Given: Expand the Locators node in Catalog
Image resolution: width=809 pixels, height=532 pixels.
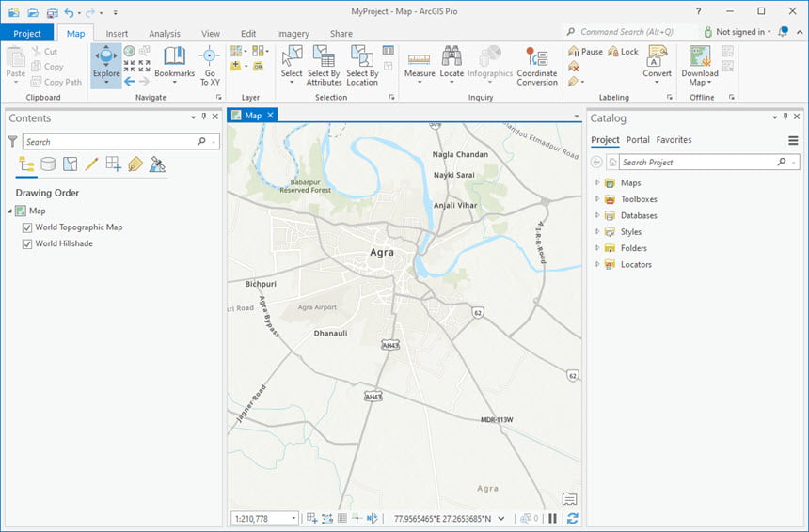Looking at the screenshot, I should pyautogui.click(x=597, y=264).
